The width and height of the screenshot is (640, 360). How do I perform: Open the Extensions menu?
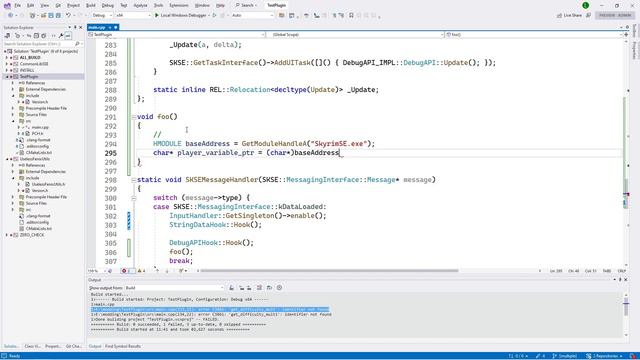click(179, 5)
